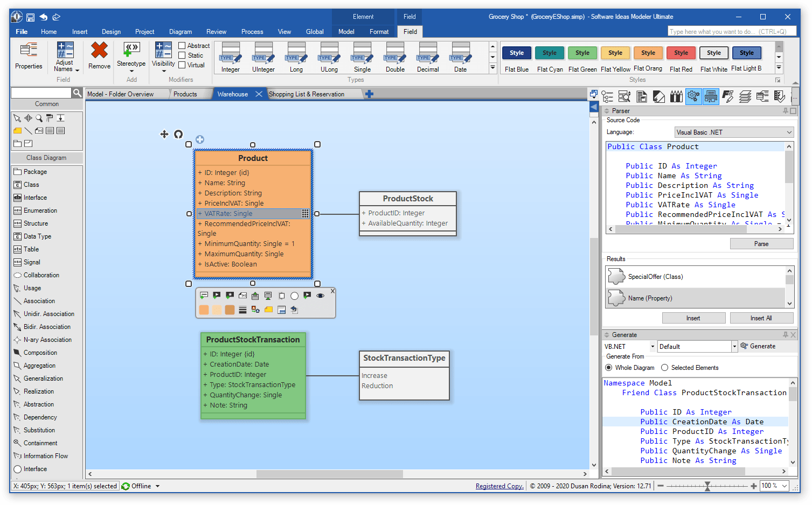Viewport: 812px width, 505px height.
Task: Open the Language dropdown showing Visual Basic .NET
Action: pyautogui.click(x=734, y=132)
